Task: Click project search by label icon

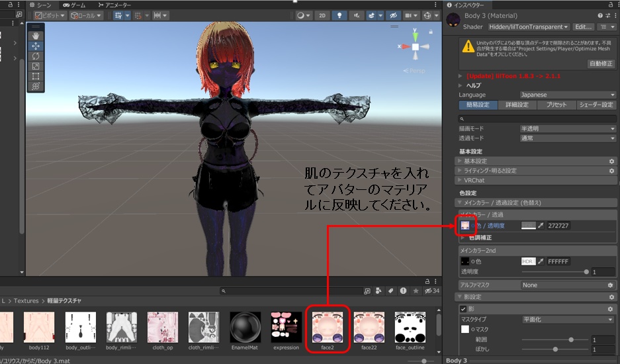Action: [x=390, y=291]
